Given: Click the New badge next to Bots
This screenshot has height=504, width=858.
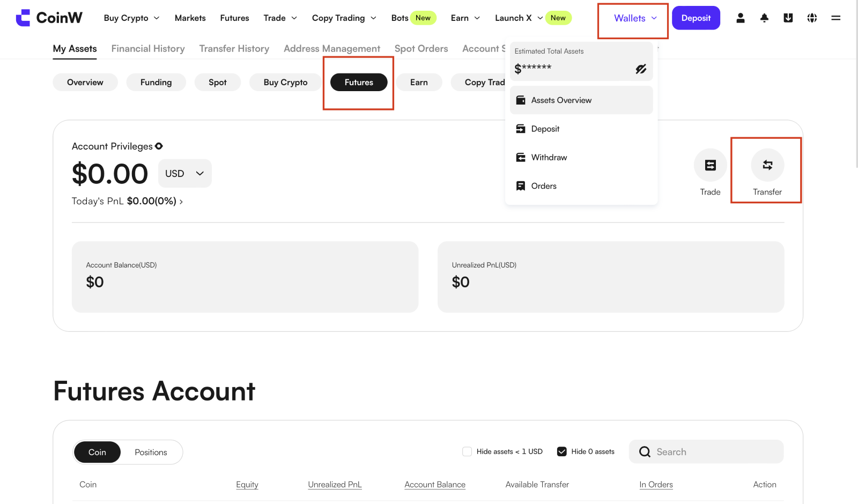Looking at the screenshot, I should [x=423, y=18].
